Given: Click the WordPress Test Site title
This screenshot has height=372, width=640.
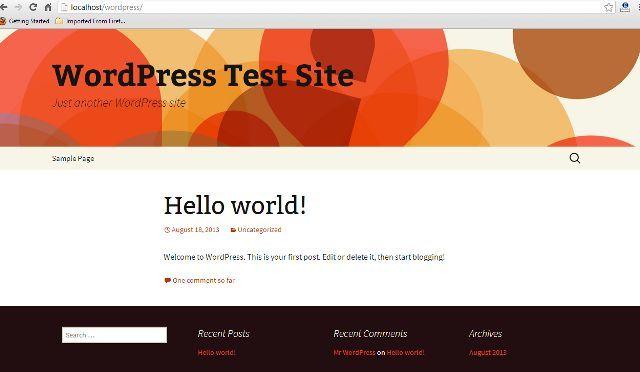Looking at the screenshot, I should tap(203, 75).
